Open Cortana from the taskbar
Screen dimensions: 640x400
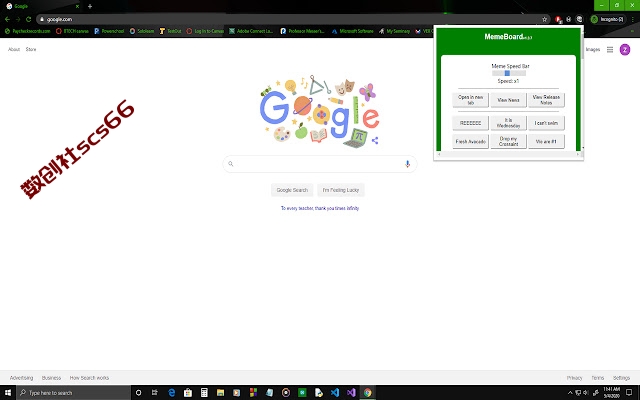[138, 393]
